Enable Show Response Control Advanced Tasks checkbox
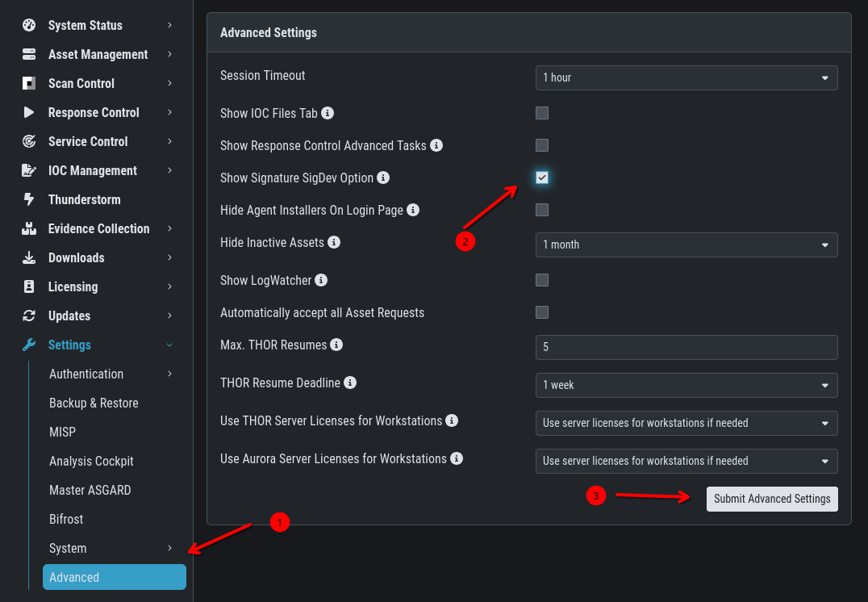 [542, 145]
